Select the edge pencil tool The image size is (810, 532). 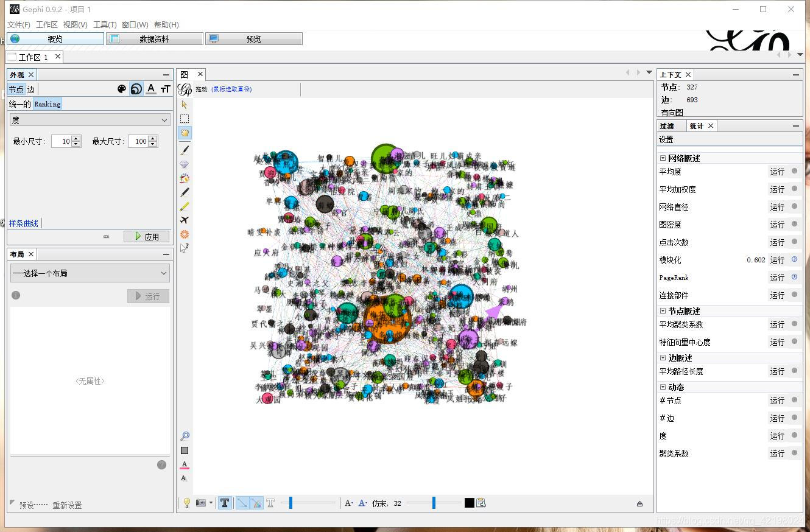tap(185, 206)
